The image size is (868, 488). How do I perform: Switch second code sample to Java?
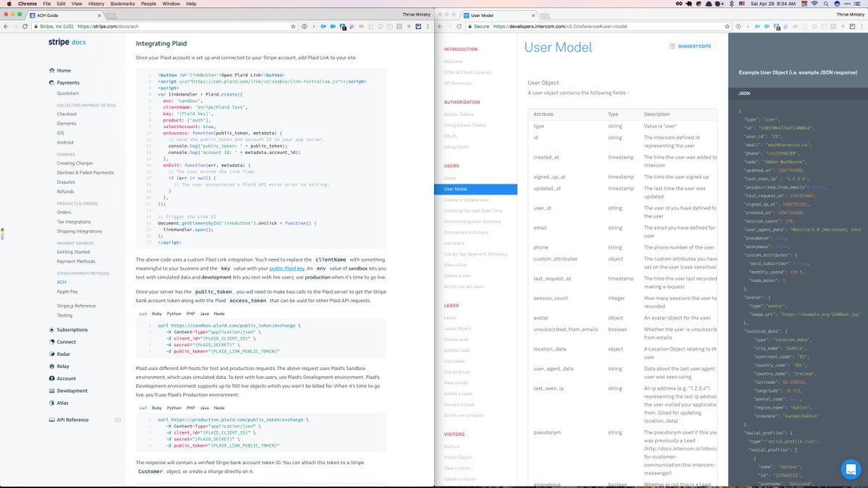pyautogui.click(x=205, y=408)
